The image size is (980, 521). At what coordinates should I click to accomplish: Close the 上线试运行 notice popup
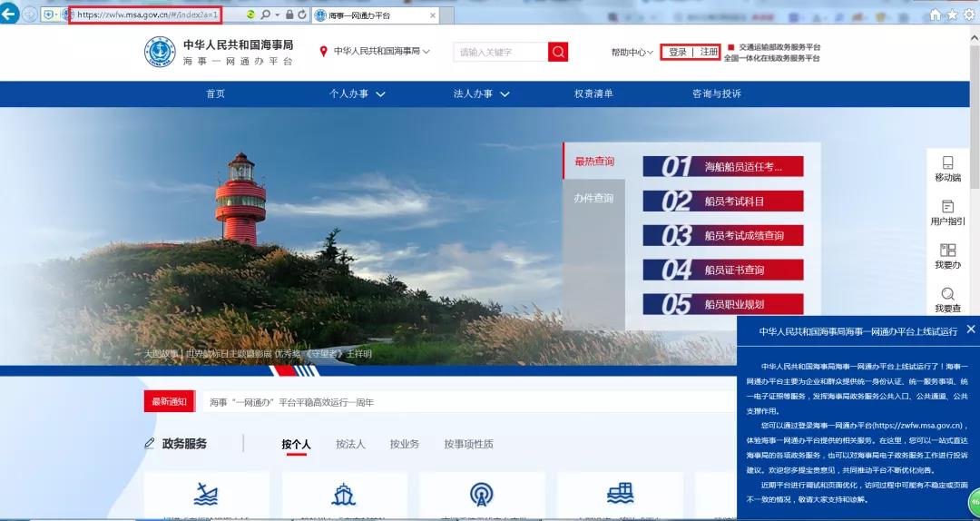tap(971, 329)
